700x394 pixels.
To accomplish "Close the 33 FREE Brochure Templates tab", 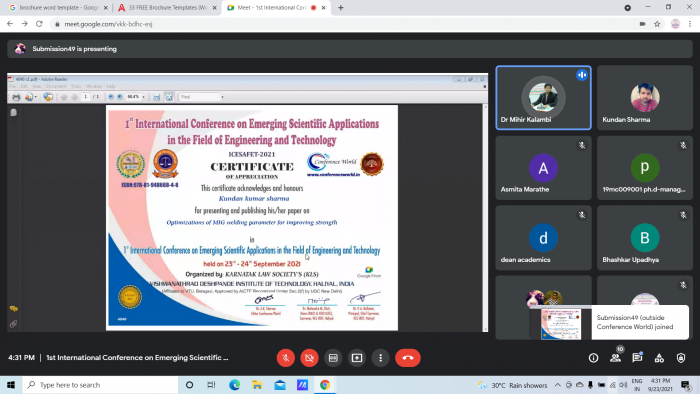I will click(215, 8).
